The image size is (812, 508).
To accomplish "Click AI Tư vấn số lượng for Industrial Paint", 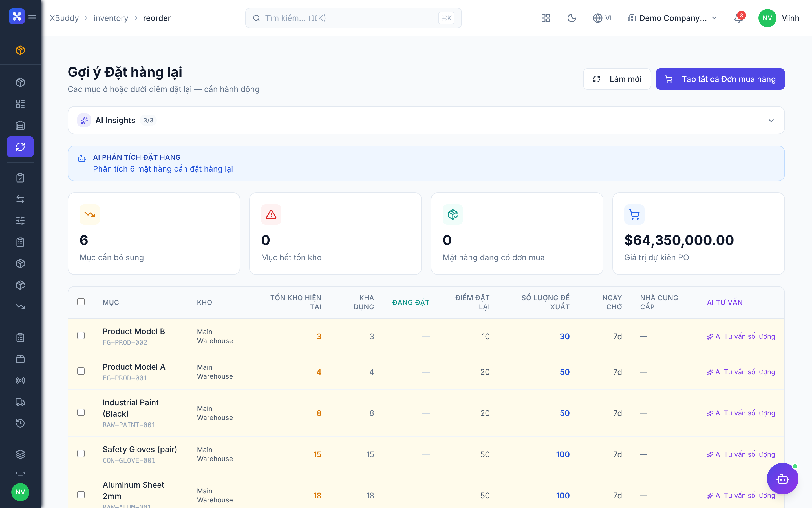I will 741,413.
